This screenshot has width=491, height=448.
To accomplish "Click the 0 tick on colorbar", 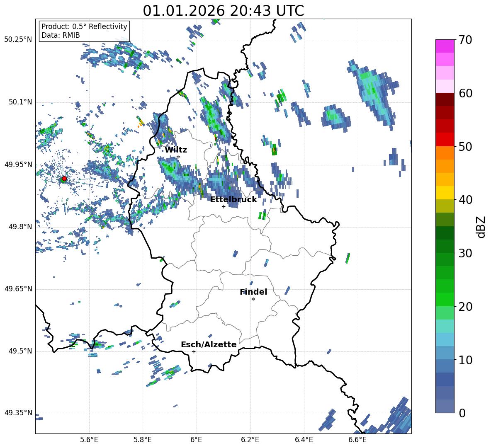I will point(462,413).
